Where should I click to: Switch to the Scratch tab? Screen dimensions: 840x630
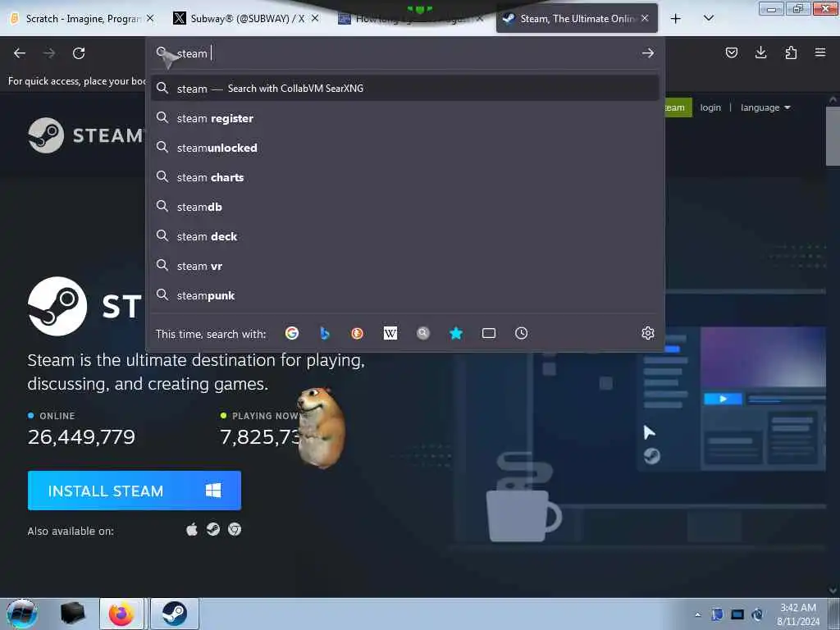pos(83,19)
